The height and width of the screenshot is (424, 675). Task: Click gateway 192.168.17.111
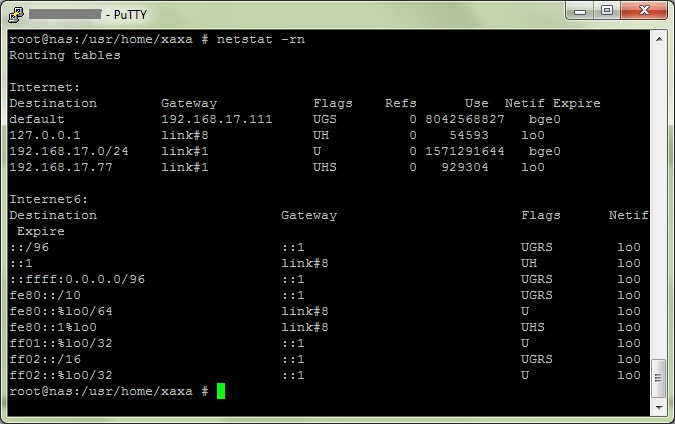coord(217,119)
